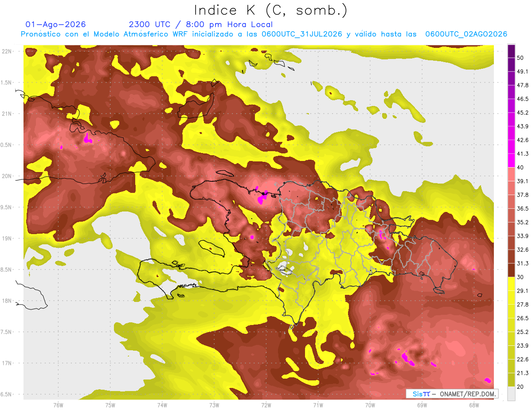Click the "Pronóstico con el Modelo Atmósferico WRF" description line
This screenshot has height=411, width=532.
point(264,34)
